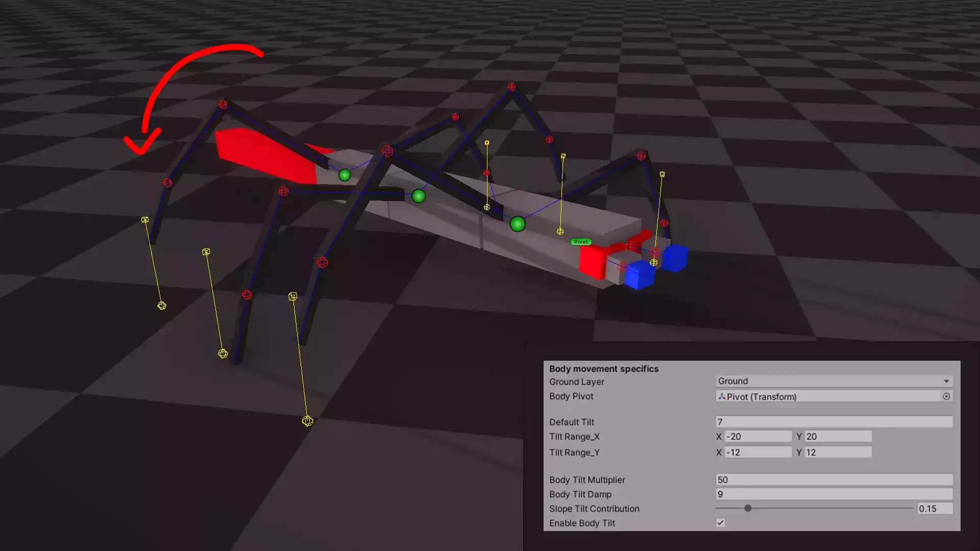Viewport: 980px width, 551px height.
Task: Click the Tilt Range_X X field showing -20
Action: point(758,437)
